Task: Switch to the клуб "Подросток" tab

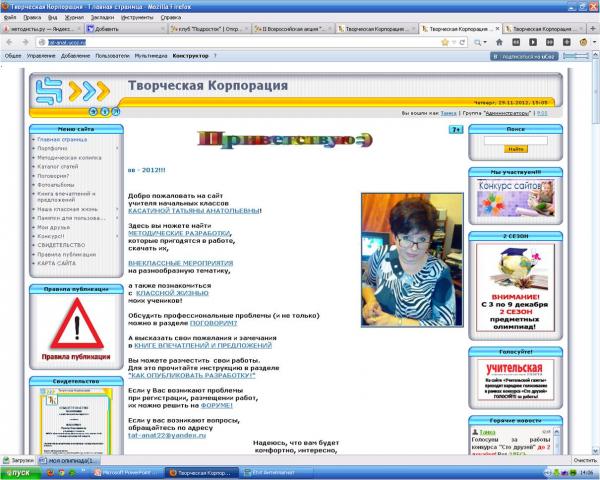Action: [209, 29]
